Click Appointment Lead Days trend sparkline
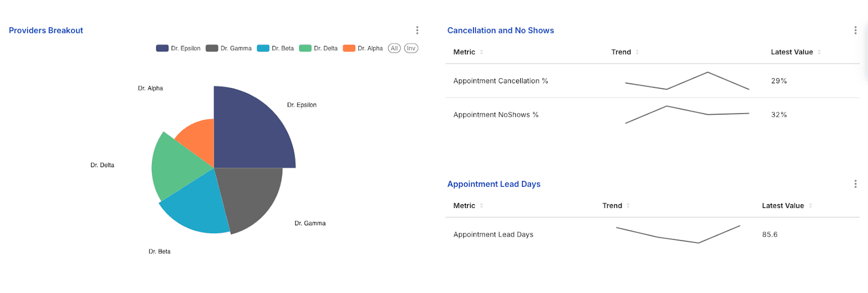The image size is (868, 293). coord(678,234)
